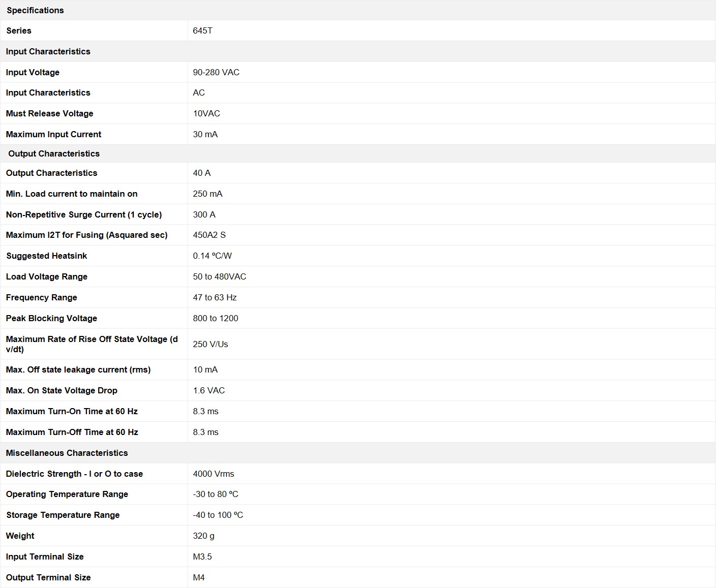
Task: Select the Dielectric Strength label
Action: tap(74, 474)
